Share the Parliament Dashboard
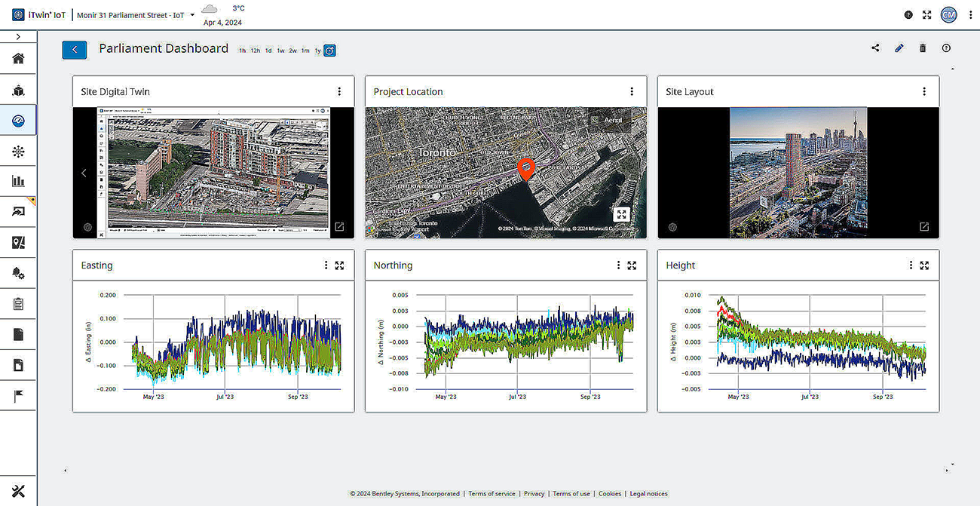This screenshot has width=980, height=506. (x=875, y=48)
